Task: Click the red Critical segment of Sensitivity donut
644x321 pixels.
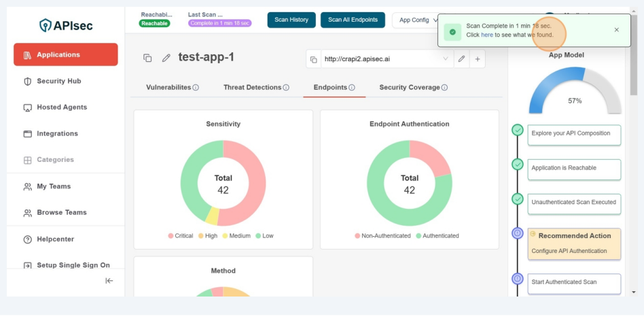Action: [x=256, y=183]
